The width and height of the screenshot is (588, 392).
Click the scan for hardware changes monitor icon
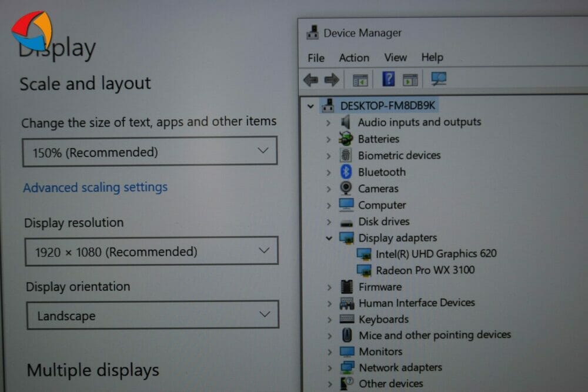pyautogui.click(x=439, y=79)
